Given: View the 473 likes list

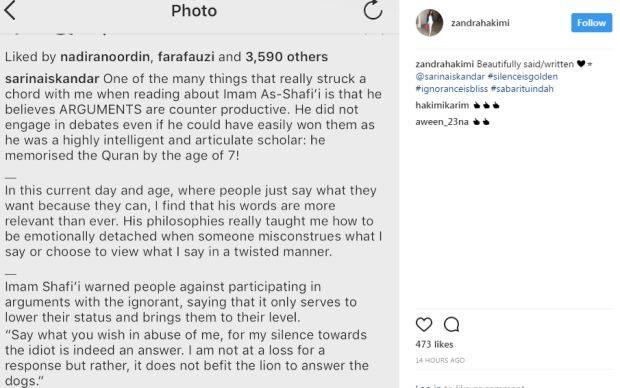Looking at the screenshot, I should click(434, 344).
